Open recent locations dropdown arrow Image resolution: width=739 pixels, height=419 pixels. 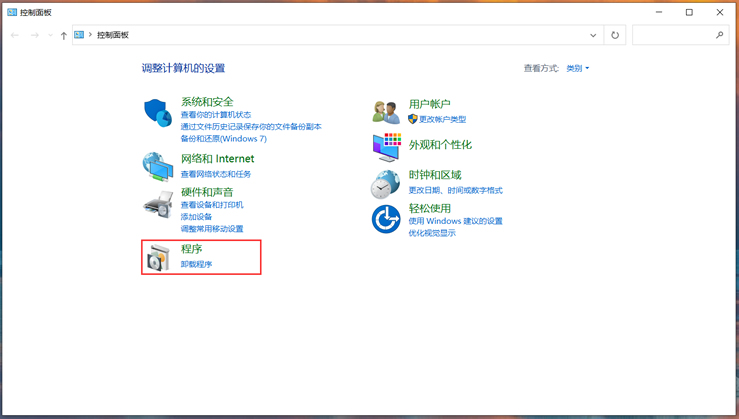[50, 35]
